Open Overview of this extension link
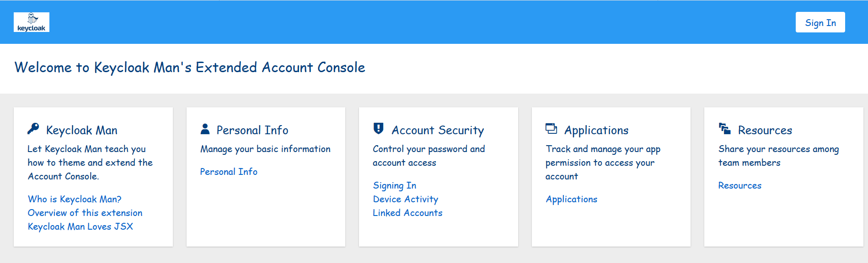The height and width of the screenshot is (263, 868). 85,213
